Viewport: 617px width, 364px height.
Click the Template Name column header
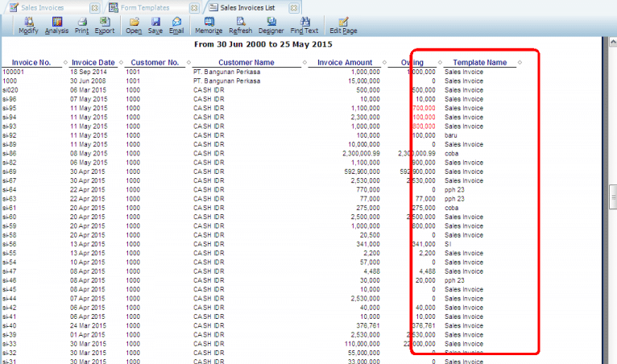(x=479, y=62)
